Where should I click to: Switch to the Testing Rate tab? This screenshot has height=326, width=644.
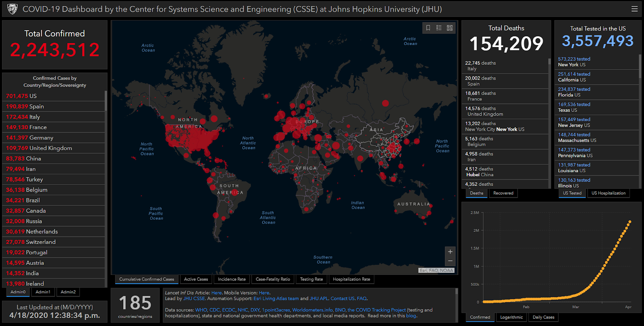click(x=312, y=279)
